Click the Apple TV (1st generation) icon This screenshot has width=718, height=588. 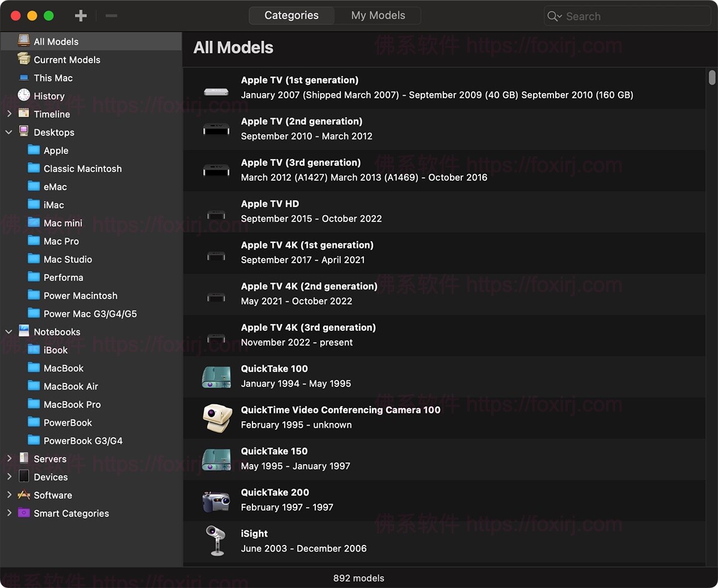pyautogui.click(x=216, y=92)
